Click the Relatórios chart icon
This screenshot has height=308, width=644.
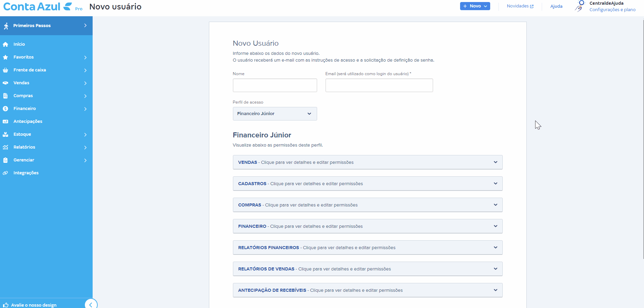pos(5,147)
